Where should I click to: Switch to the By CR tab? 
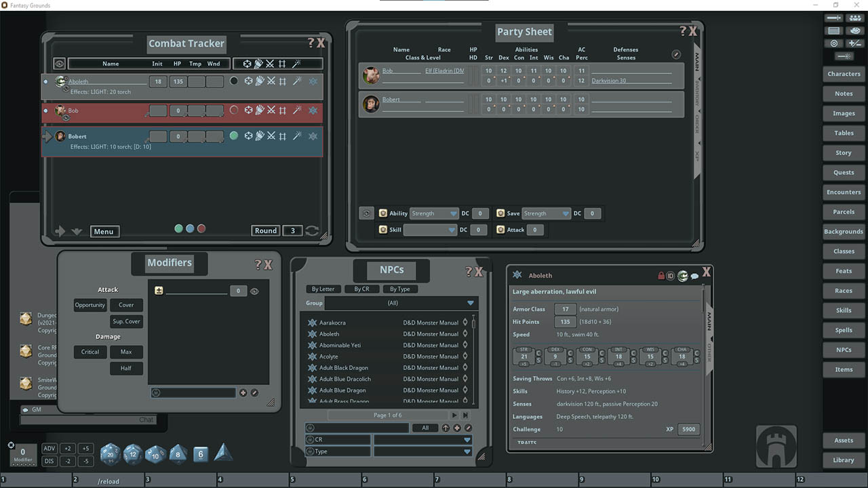[x=362, y=289]
